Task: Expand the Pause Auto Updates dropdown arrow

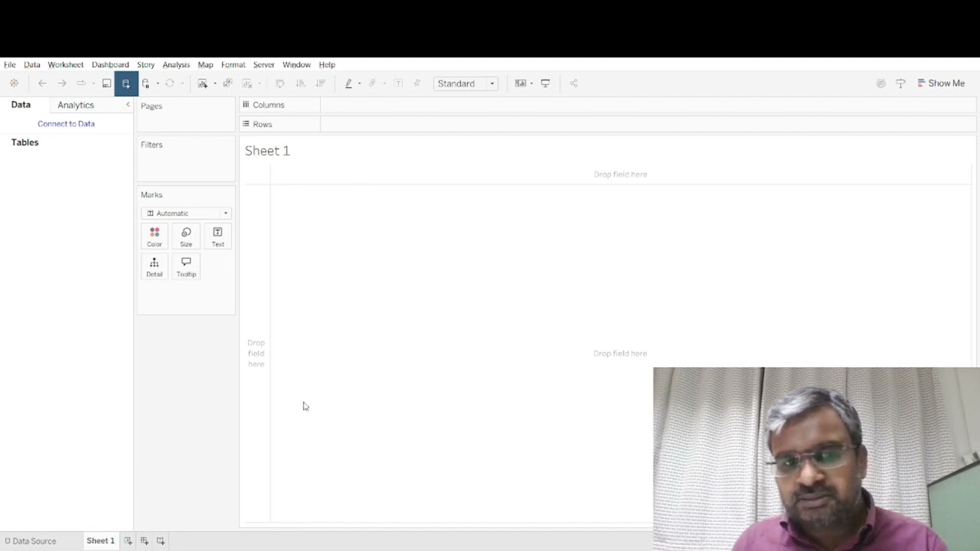Action: [x=158, y=83]
